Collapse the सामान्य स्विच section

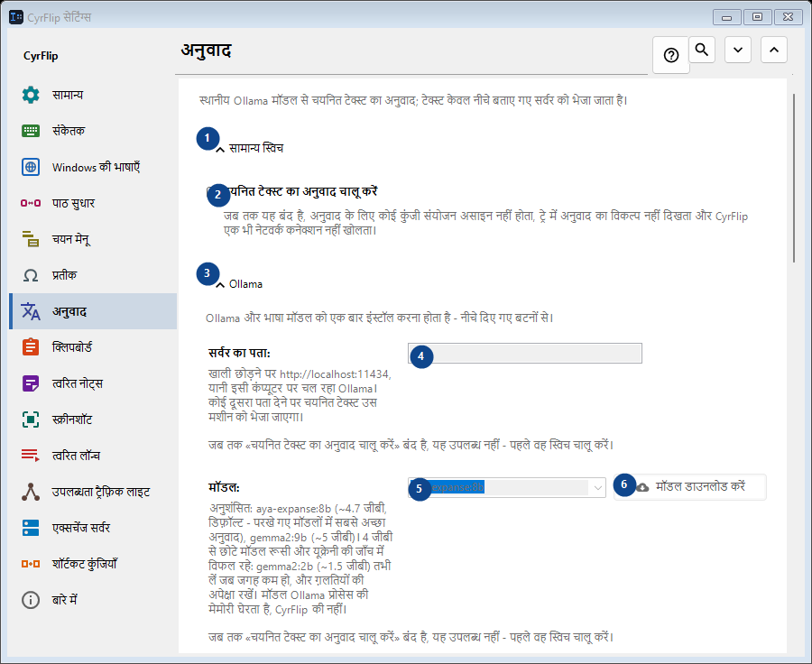click(220, 149)
